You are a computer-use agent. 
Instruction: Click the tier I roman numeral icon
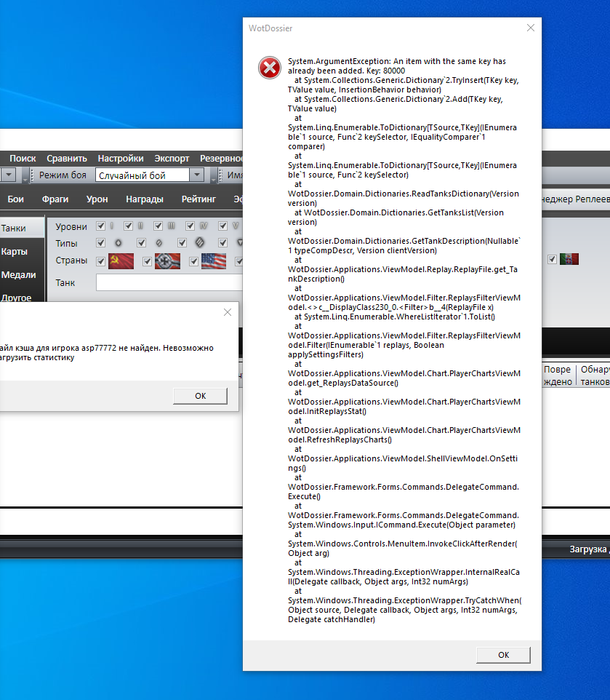tap(112, 226)
